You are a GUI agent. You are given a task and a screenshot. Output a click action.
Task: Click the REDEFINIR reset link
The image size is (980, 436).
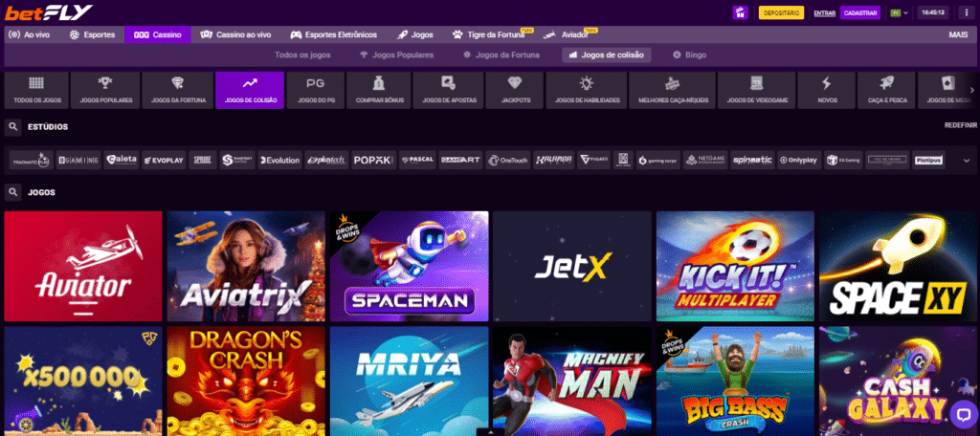pyautogui.click(x=960, y=125)
